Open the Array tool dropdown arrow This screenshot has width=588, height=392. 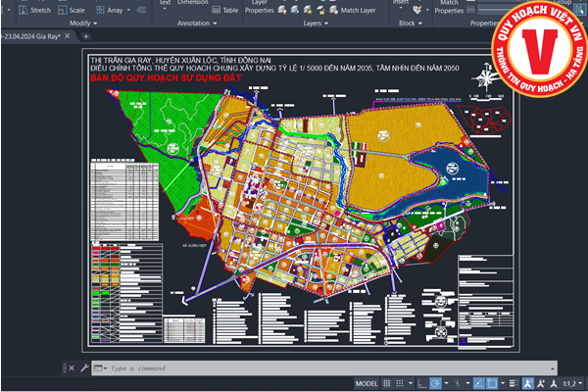coord(128,10)
